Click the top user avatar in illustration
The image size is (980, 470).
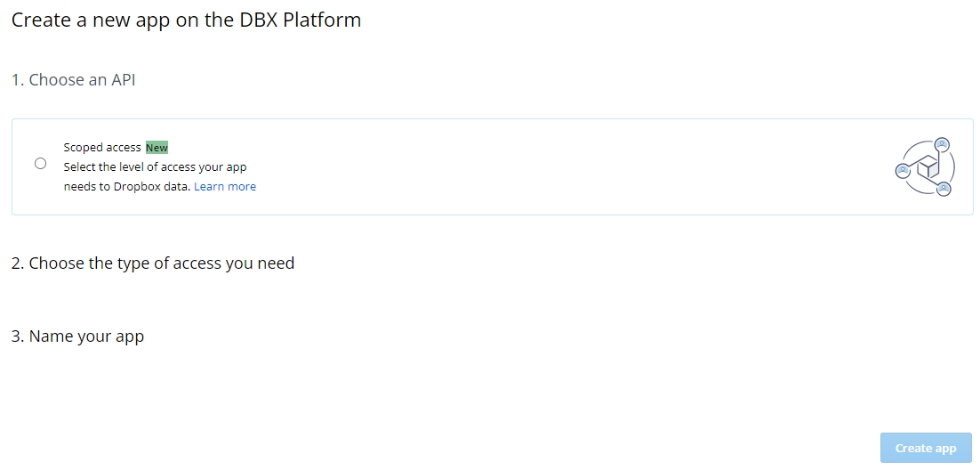942,144
